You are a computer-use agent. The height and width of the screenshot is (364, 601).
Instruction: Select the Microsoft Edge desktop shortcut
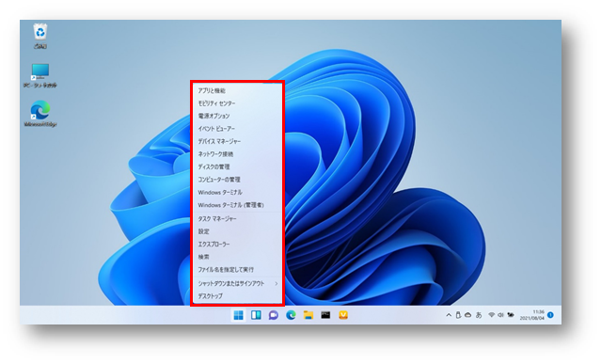(x=40, y=114)
